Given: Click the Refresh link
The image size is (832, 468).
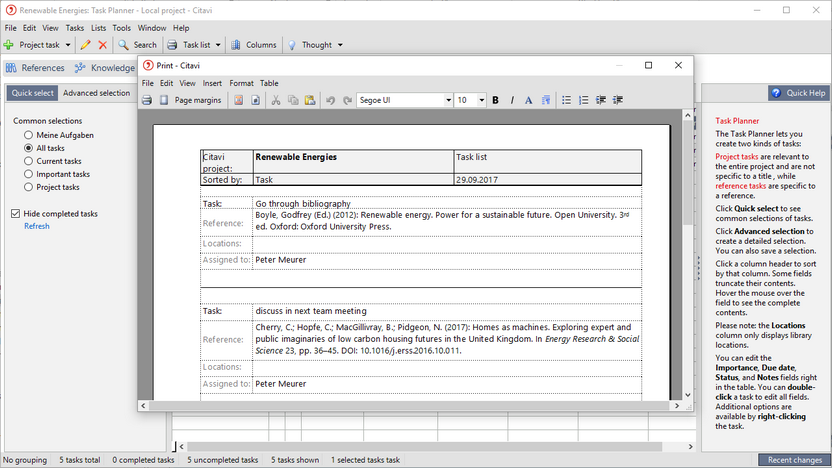Looking at the screenshot, I should pos(37,226).
